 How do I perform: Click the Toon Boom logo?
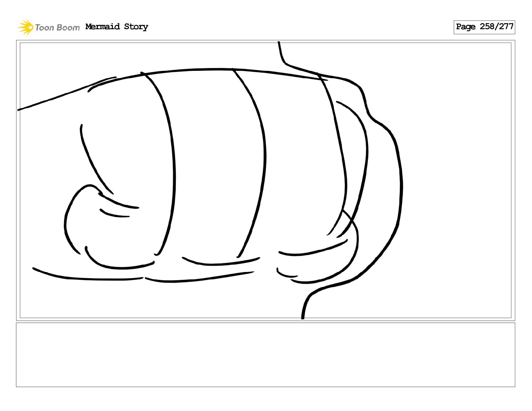(x=48, y=27)
